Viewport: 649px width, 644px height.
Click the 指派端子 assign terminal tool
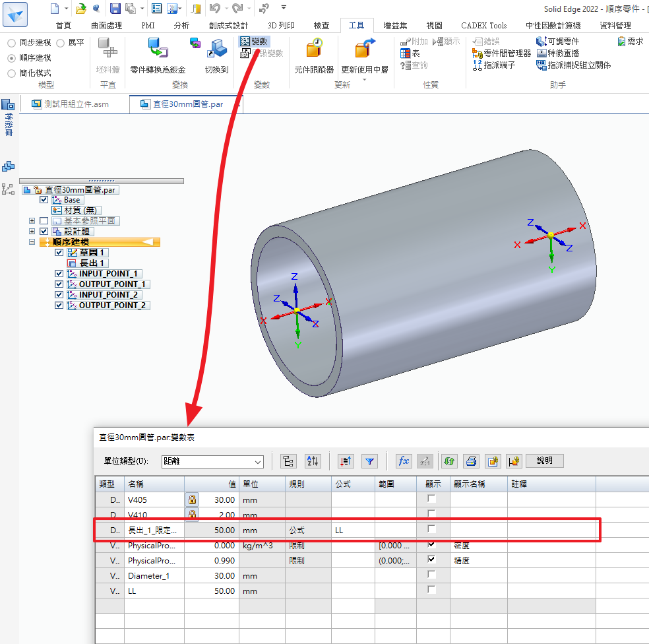(x=494, y=65)
